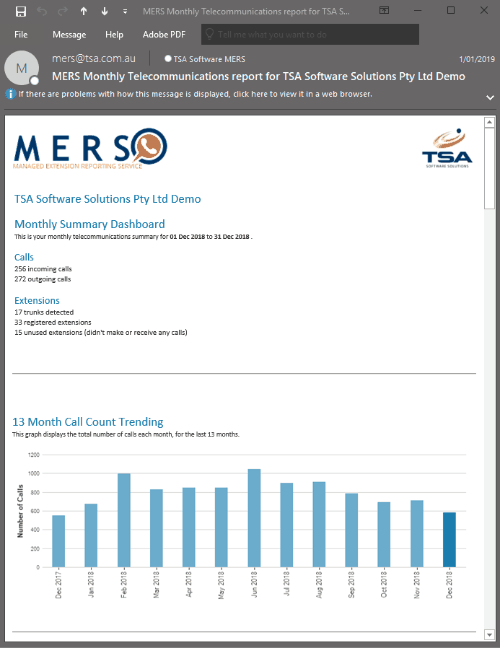Click the Calls section heading
Viewport: 500px width, 648px height.
(x=24, y=257)
